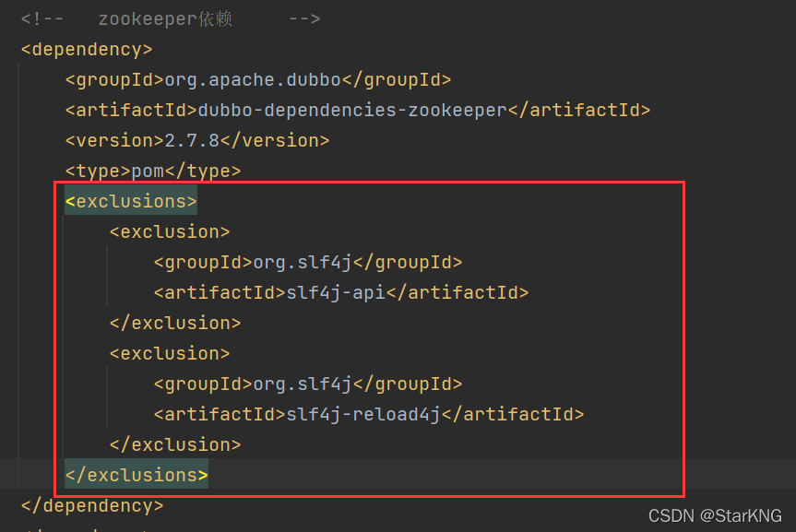Click the artifactId slf4j-api line

click(x=341, y=293)
